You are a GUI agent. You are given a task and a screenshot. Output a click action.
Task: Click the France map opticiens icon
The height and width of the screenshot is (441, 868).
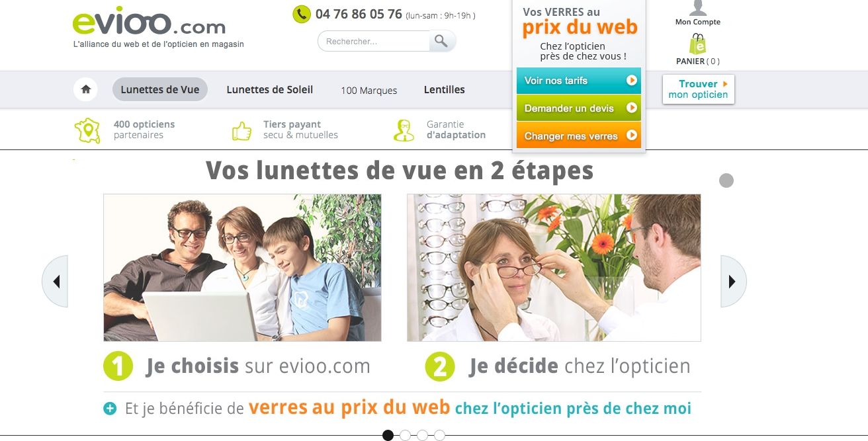click(x=87, y=130)
